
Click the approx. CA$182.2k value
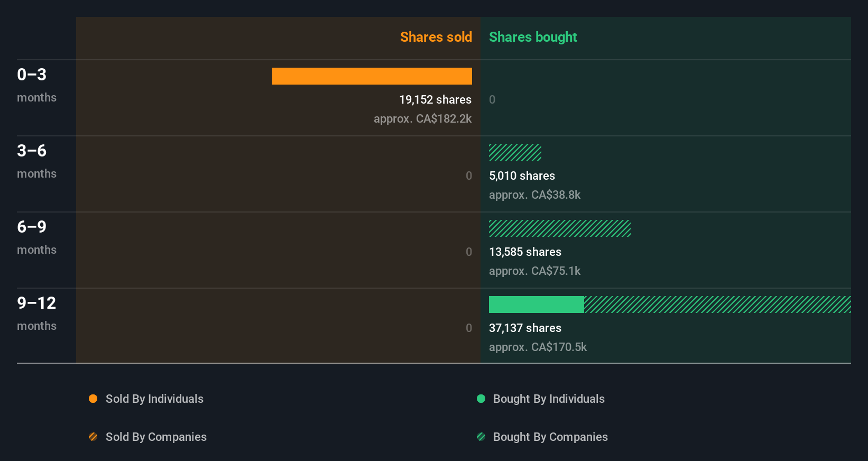(422, 118)
